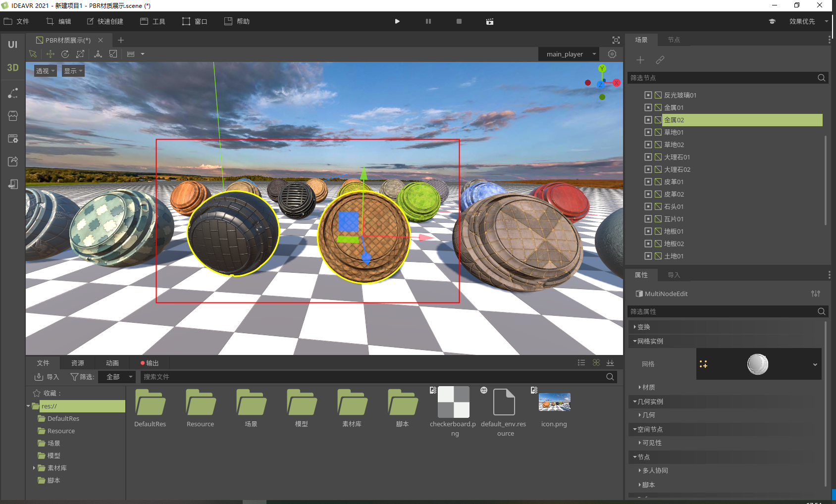Image resolution: width=836 pixels, height=504 pixels.
Task: Activate the rotate tool
Action: [65, 54]
